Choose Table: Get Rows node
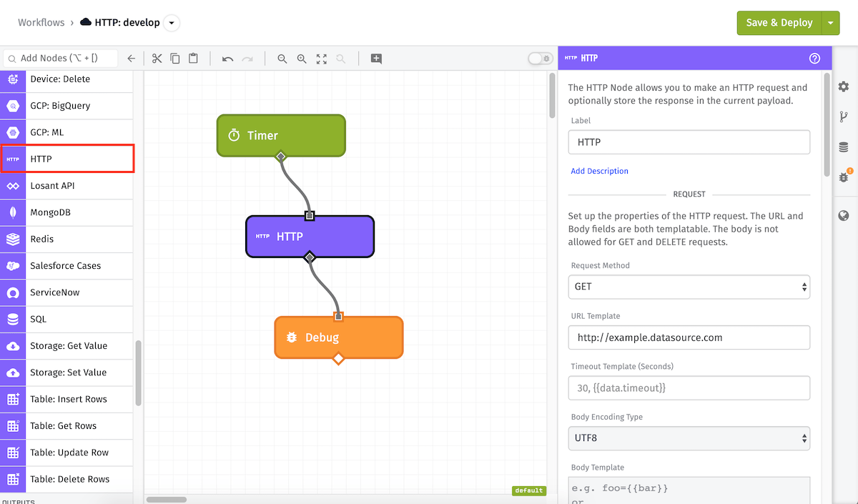Screen dimensions: 858x504 coord(66,425)
